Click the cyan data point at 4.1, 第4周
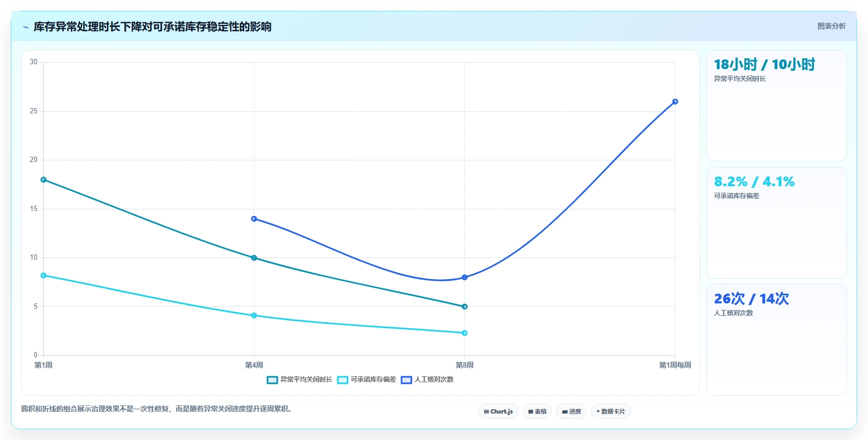868x440 pixels. (254, 315)
